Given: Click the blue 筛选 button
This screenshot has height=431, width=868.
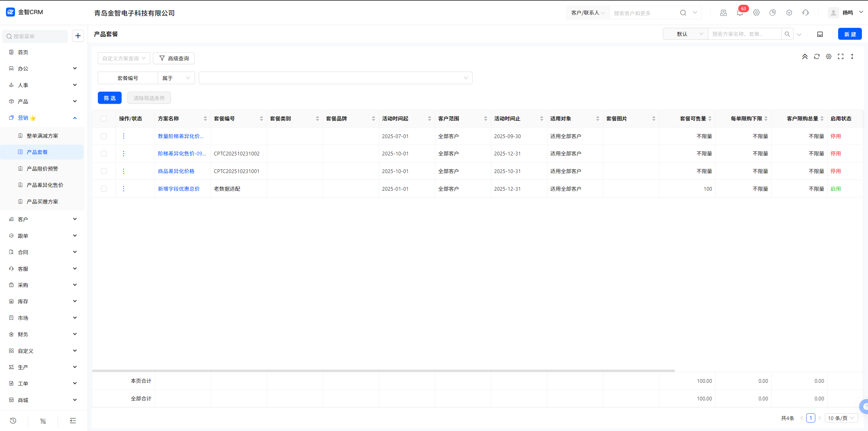Looking at the screenshot, I should (x=109, y=98).
